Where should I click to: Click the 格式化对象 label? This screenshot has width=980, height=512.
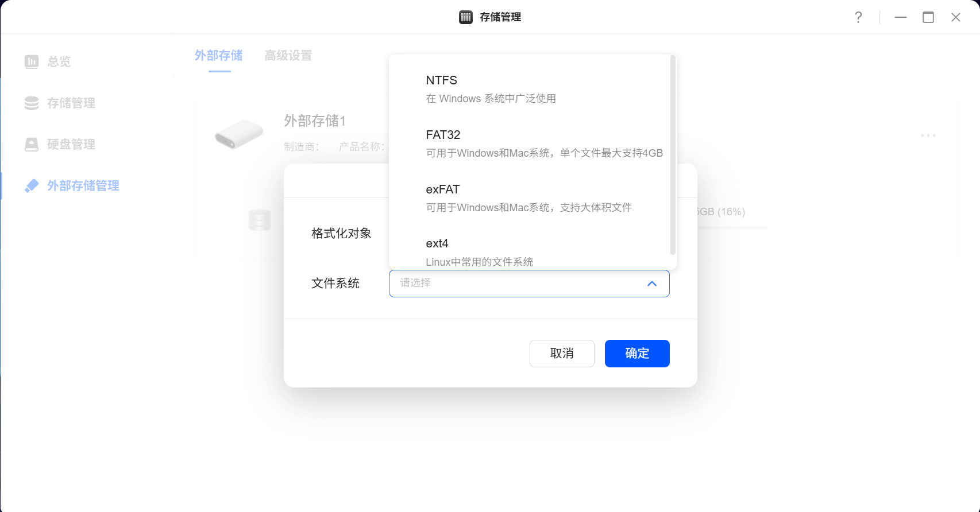point(341,234)
